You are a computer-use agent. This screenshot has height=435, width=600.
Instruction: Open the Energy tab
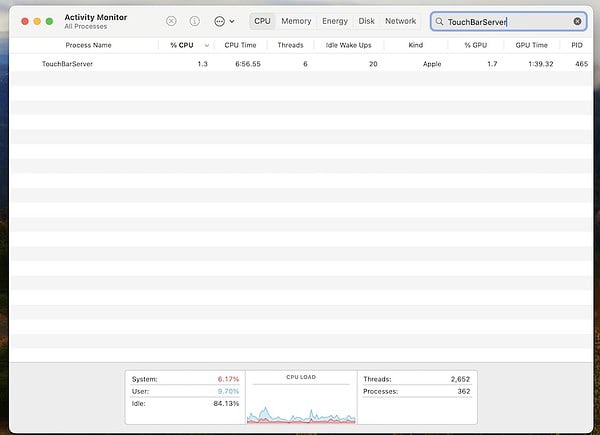334,21
